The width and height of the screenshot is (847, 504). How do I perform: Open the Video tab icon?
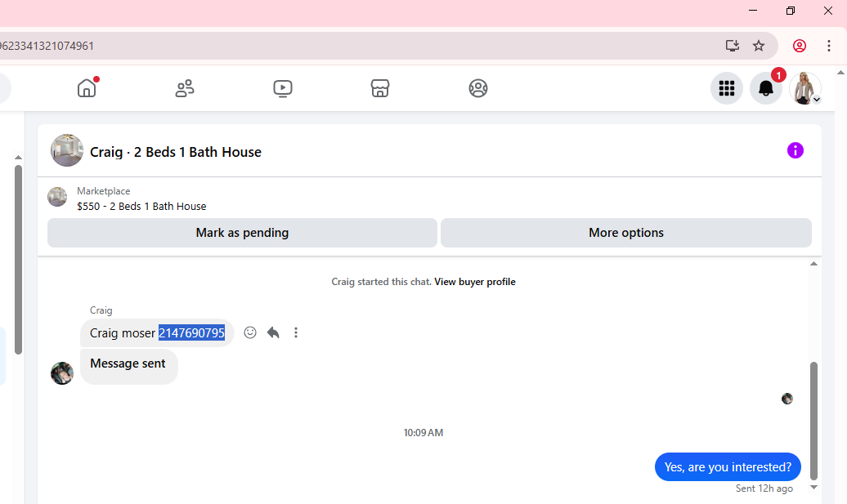(283, 88)
